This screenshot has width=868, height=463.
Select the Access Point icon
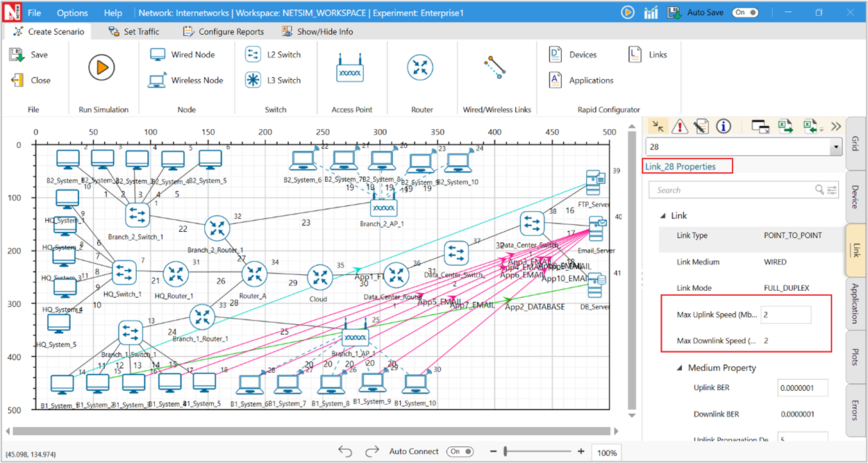point(349,67)
